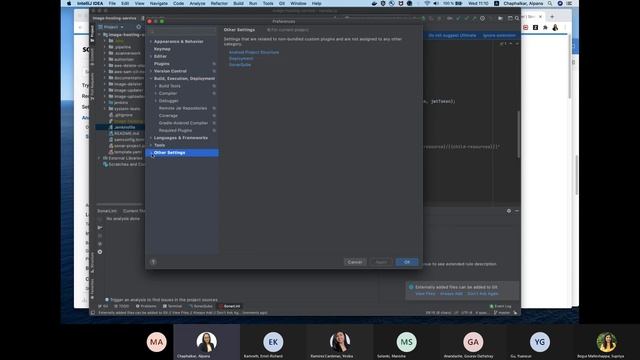Open the Navigate menu
Viewport: 640px width, 360px height.
(158, 3)
